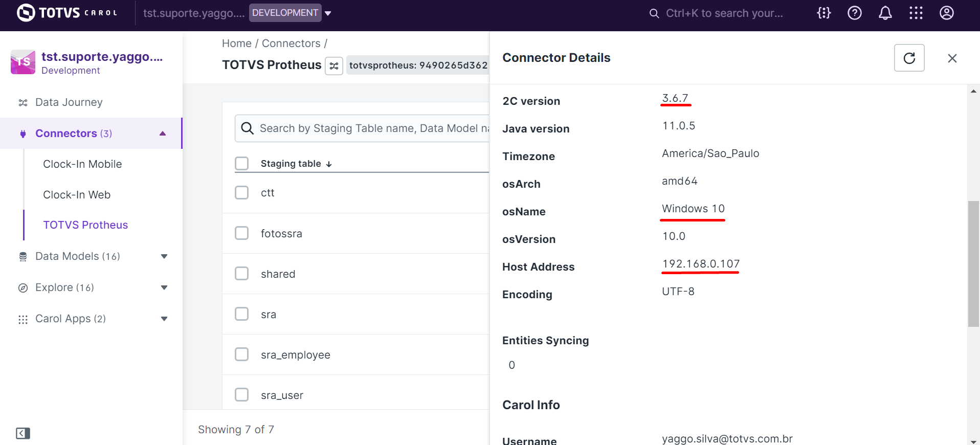
Task: Go to Data Journey in sidebar
Action: click(x=69, y=102)
